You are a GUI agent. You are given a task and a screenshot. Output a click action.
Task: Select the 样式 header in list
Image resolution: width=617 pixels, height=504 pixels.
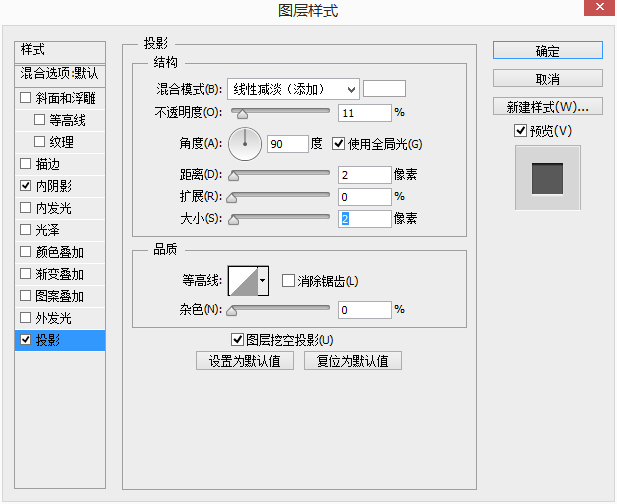60,52
